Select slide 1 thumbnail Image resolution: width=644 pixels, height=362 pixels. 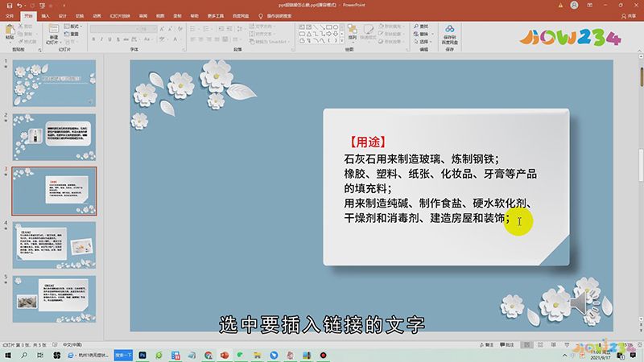point(54,84)
